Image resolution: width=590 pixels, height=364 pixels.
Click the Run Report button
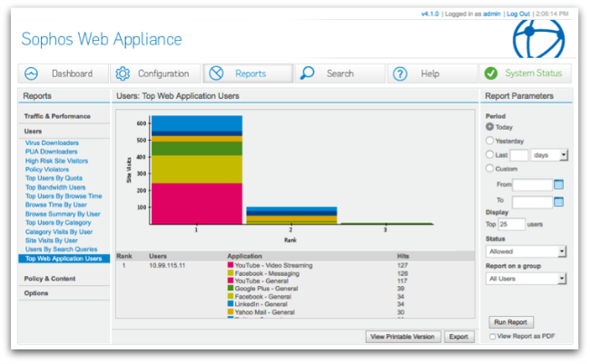pos(511,322)
